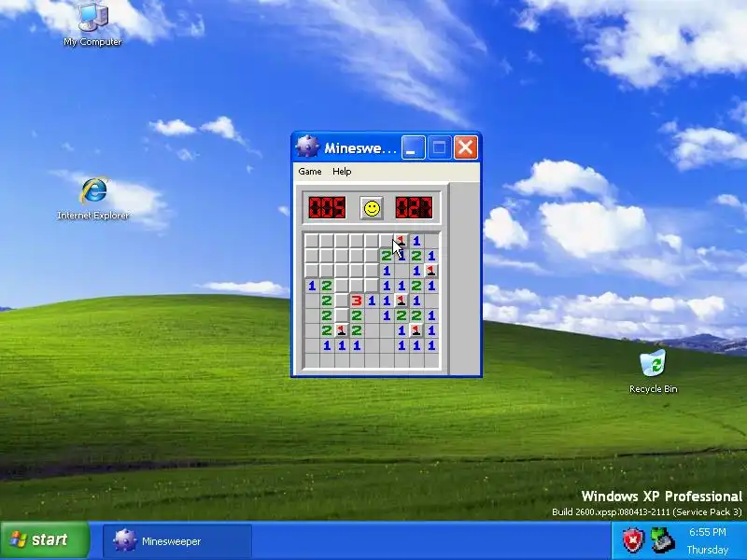Click the green 2 directly below the red 3
This screenshot has width=747, height=560.
click(357, 315)
